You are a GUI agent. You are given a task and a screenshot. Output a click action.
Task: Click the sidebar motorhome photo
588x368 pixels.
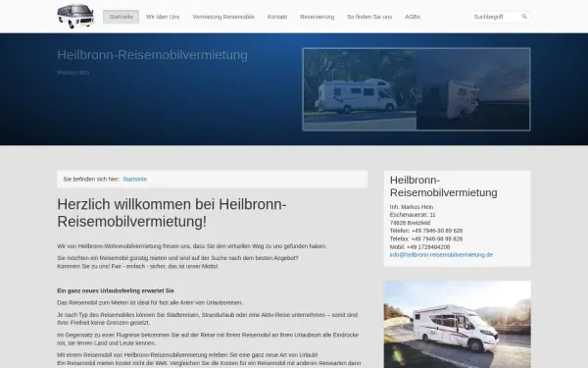457,325
